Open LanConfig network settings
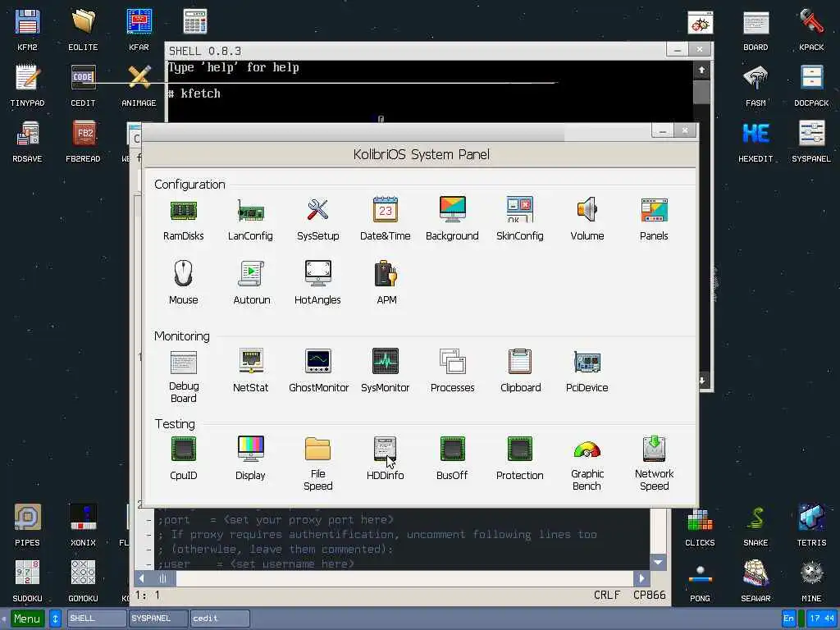 point(250,219)
